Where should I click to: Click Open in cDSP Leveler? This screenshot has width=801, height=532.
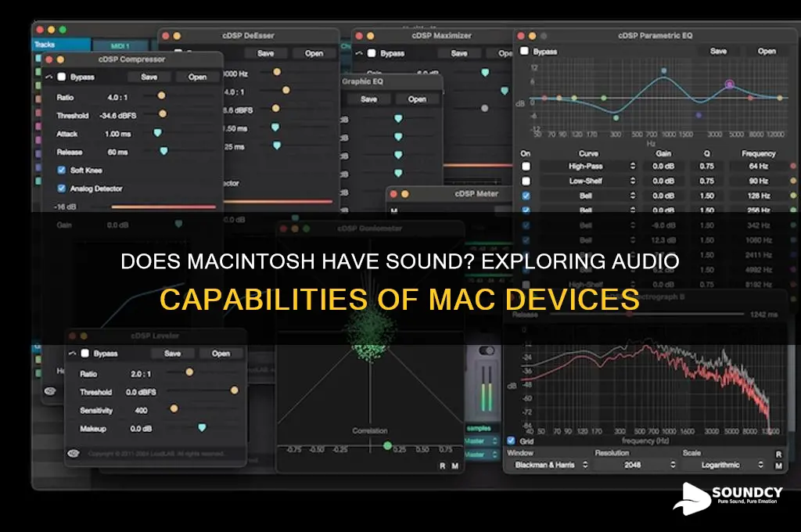coord(221,353)
